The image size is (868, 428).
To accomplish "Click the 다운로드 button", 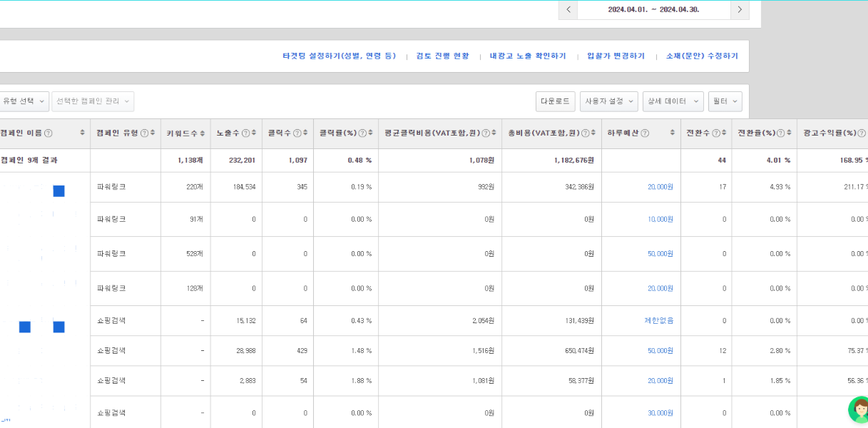I will [x=556, y=101].
